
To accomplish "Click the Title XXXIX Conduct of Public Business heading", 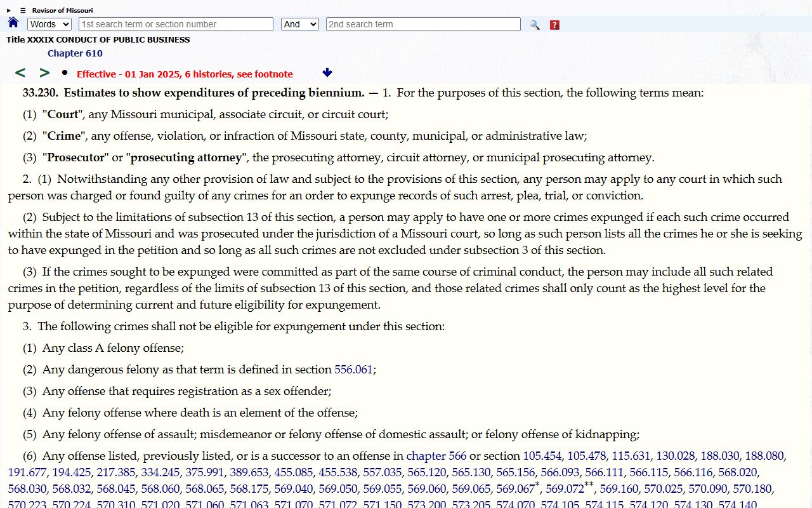I will pyautogui.click(x=98, y=39).
